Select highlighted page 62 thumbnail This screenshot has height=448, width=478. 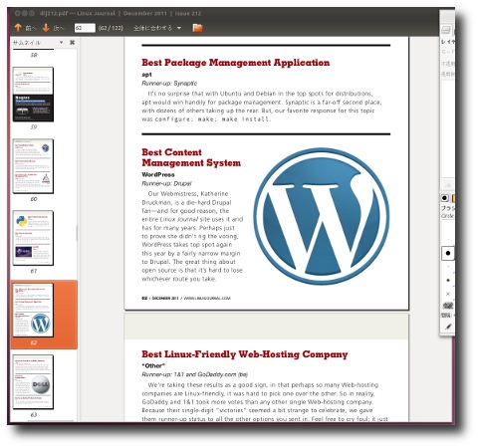point(33,310)
